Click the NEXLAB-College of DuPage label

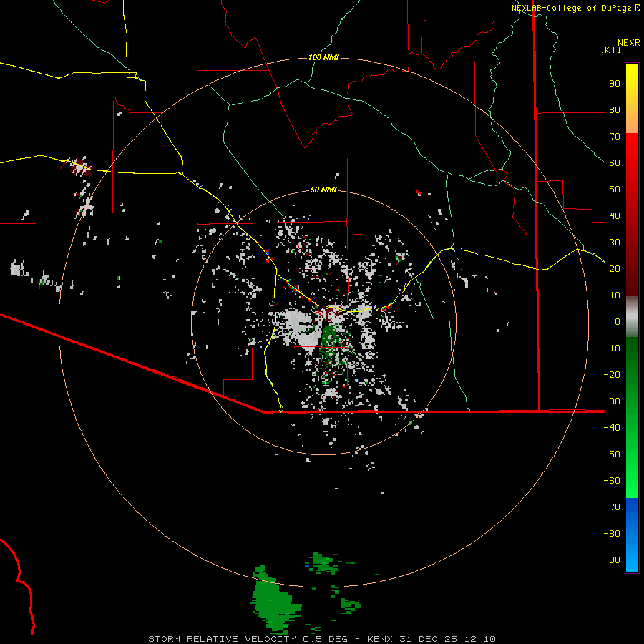[572, 8]
